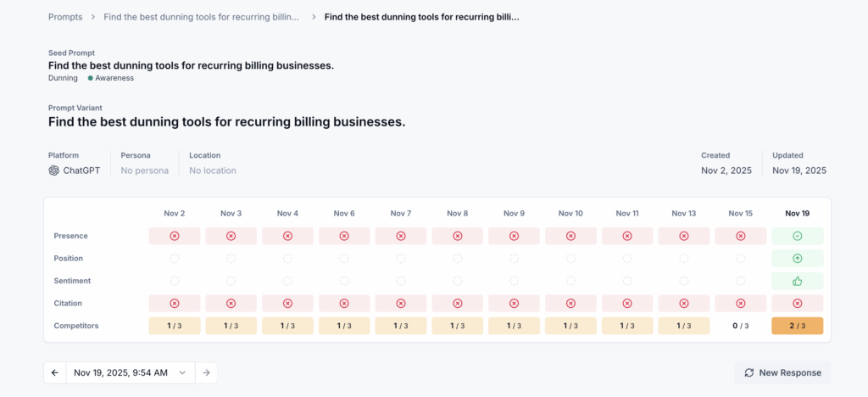This screenshot has height=397, width=868.
Task: Go to next response with right arrow
Action: [206, 372]
